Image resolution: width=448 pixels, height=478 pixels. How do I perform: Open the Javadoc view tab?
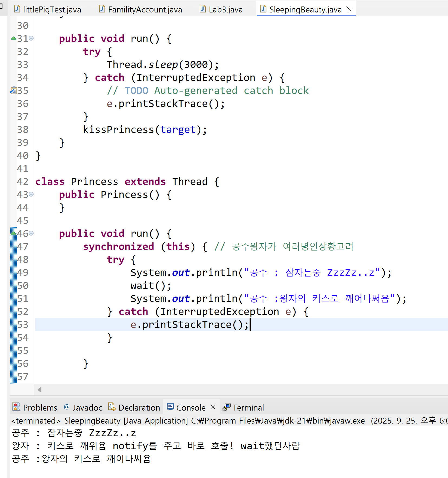pos(83,407)
